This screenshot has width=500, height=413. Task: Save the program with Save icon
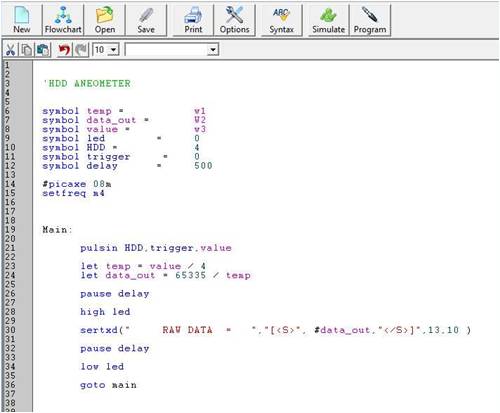[x=146, y=19]
